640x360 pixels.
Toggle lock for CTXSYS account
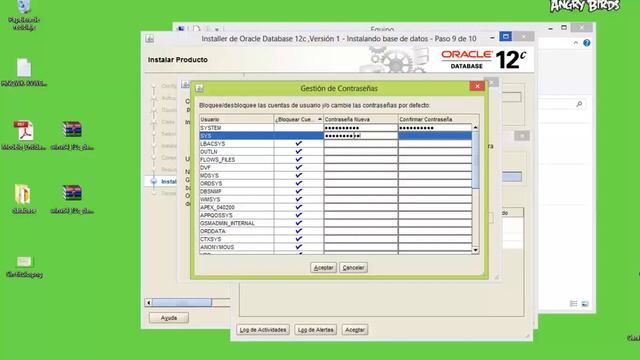tap(299, 239)
